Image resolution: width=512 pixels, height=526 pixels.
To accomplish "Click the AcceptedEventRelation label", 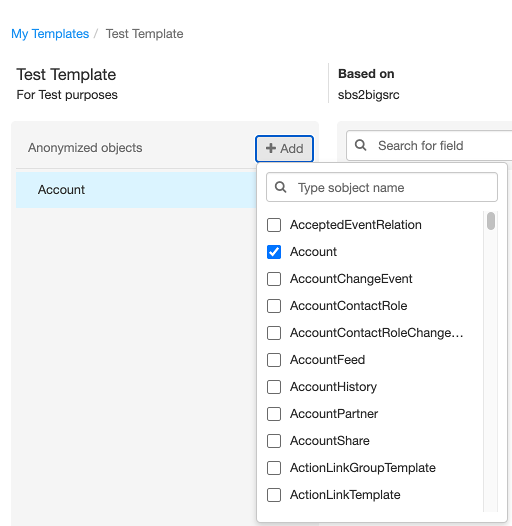I will 356,225.
